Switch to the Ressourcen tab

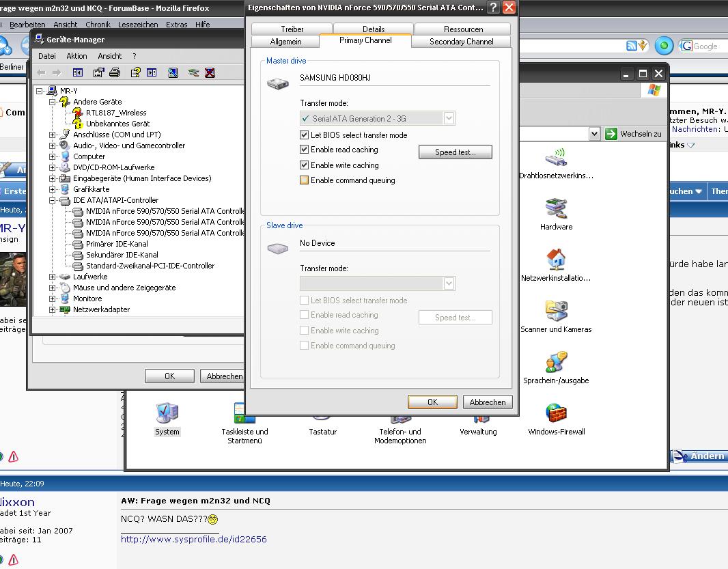[463, 29]
